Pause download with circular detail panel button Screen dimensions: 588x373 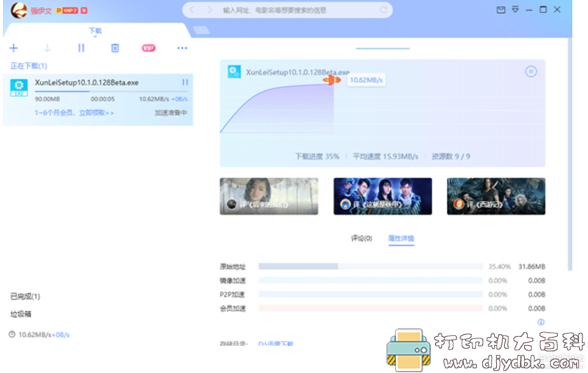coord(531,71)
